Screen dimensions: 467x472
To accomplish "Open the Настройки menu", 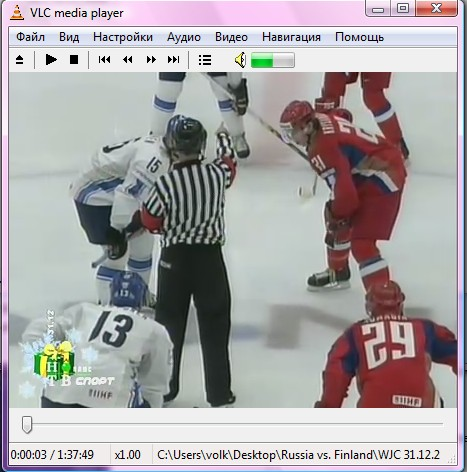I will pyautogui.click(x=123, y=37).
